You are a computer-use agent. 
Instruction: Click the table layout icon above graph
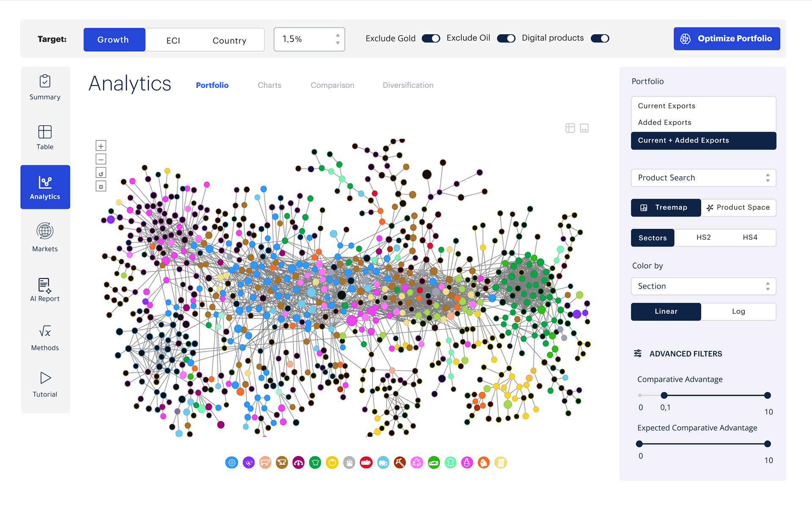tap(570, 128)
